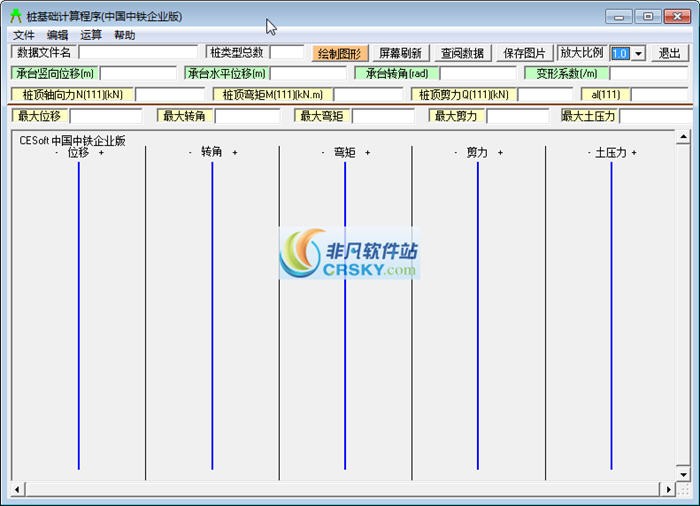The image size is (700, 506).
Task: Click the horizontal scrollbar left arrow
Action: click(x=17, y=489)
